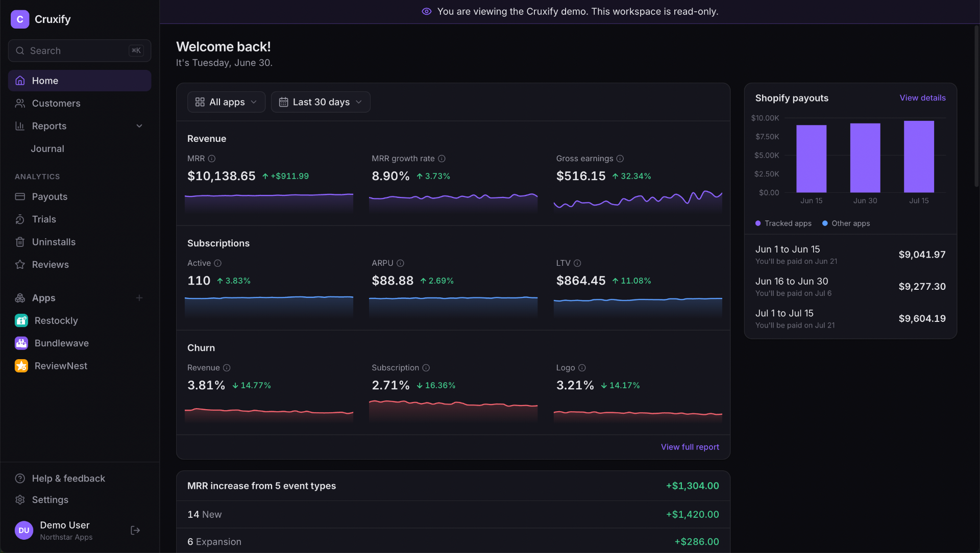The height and width of the screenshot is (553, 980).
Task: Select the Jul 1 to Jul 15 payout row
Action: coord(850,319)
